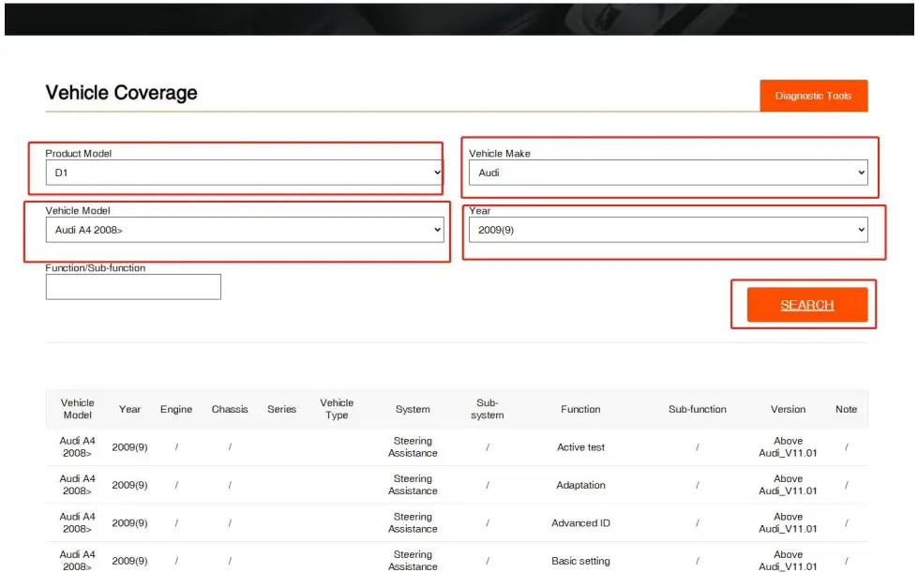Click 2009(9) year in the Basic setting row
918x588 pixels.
(129, 561)
